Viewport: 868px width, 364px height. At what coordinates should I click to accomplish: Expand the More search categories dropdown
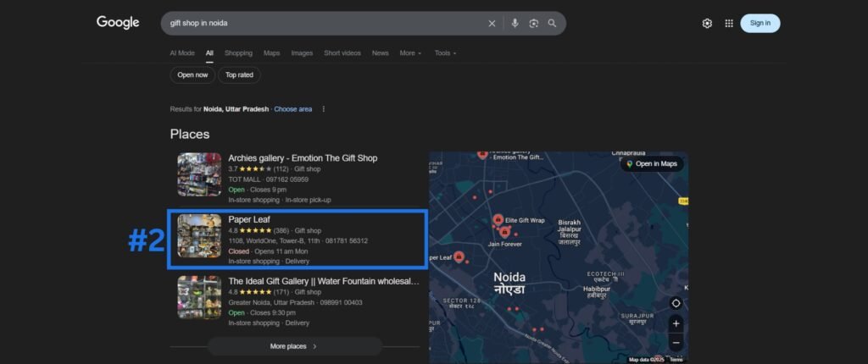[x=410, y=53]
